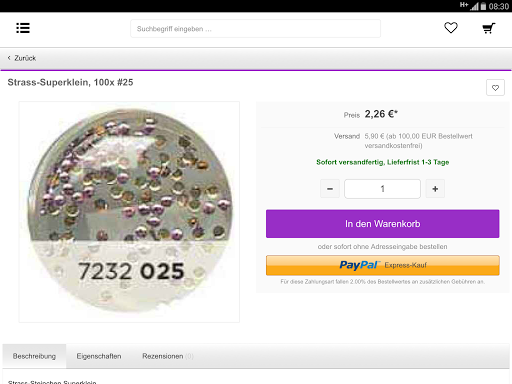Go back using the Zurück chevron
The height and width of the screenshot is (384, 512).
pos(9,58)
